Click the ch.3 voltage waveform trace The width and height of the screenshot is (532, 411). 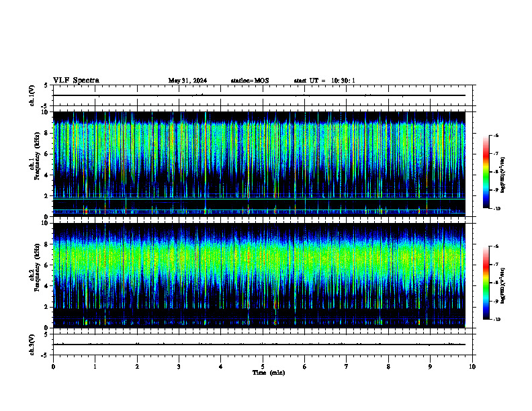click(x=259, y=345)
